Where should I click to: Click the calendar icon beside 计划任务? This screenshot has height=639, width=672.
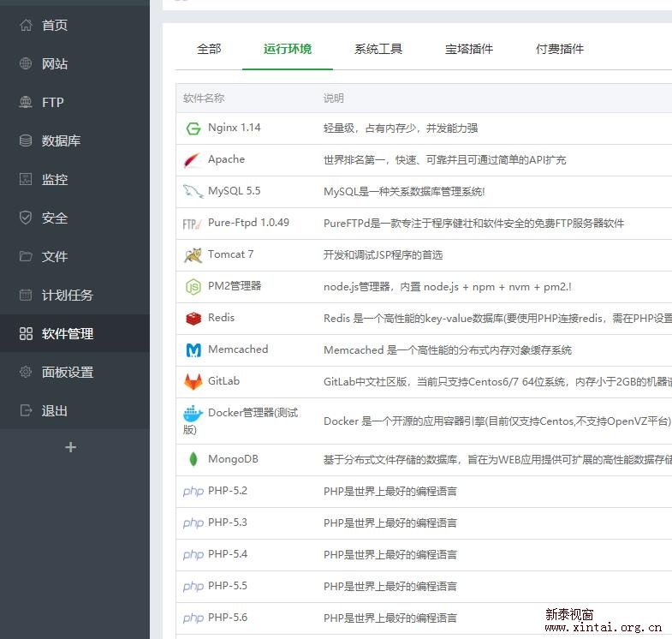26,295
